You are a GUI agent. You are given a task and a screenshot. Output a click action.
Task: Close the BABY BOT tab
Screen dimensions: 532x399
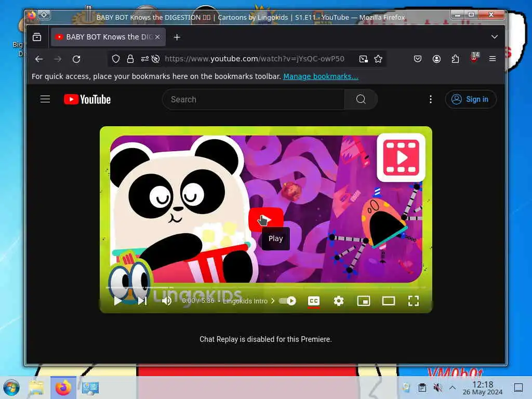[x=157, y=37]
